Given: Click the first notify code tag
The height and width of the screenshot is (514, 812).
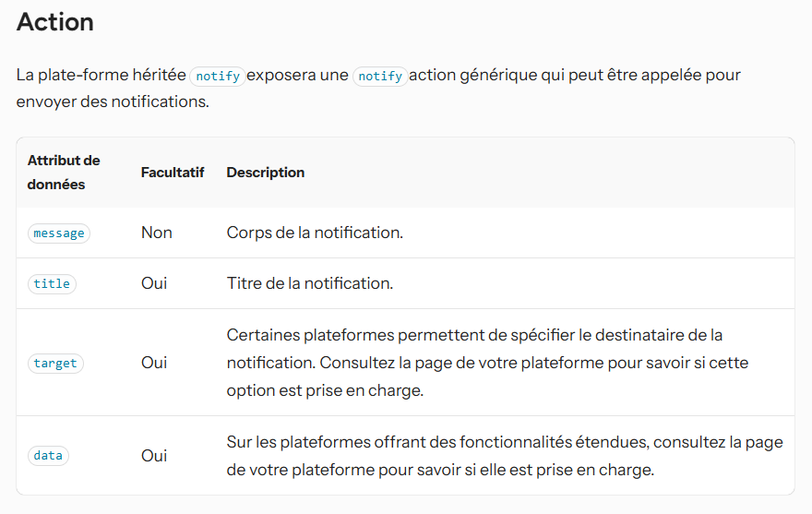Looking at the screenshot, I should coord(218,77).
